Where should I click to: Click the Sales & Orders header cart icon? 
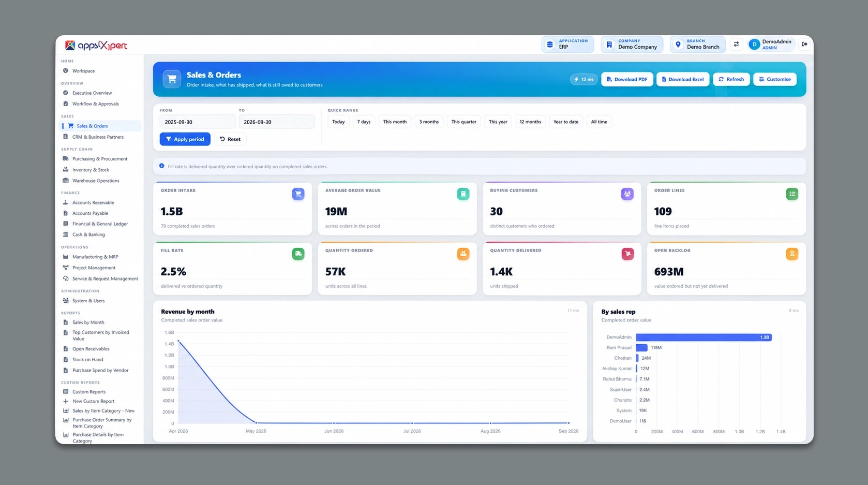coord(172,79)
